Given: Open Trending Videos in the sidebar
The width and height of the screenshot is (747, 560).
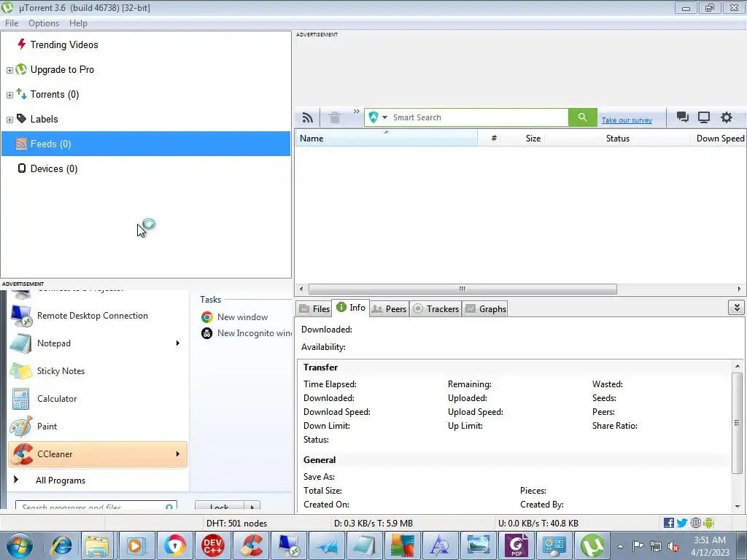Looking at the screenshot, I should click(x=64, y=44).
